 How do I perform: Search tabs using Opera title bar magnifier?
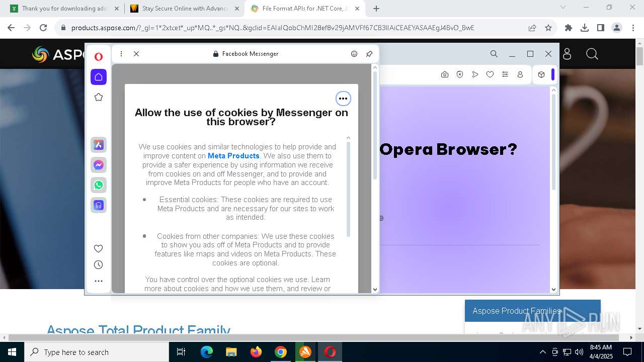[x=494, y=54]
